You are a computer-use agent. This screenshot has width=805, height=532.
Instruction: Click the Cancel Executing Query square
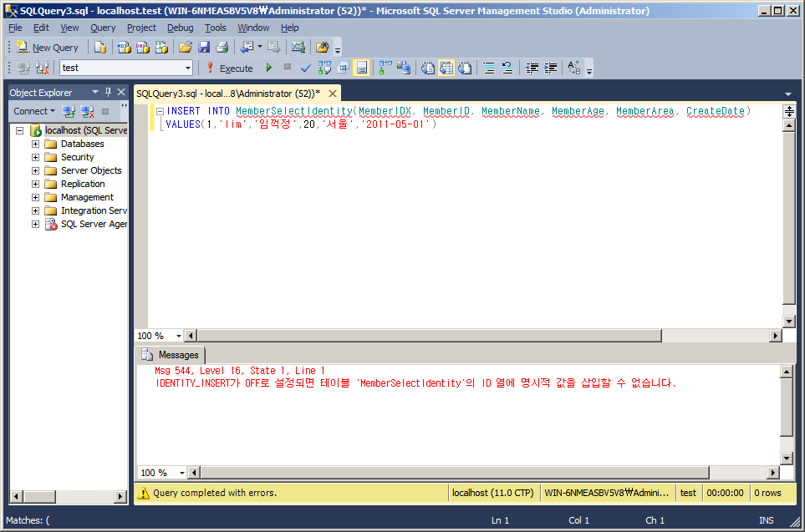(288, 67)
